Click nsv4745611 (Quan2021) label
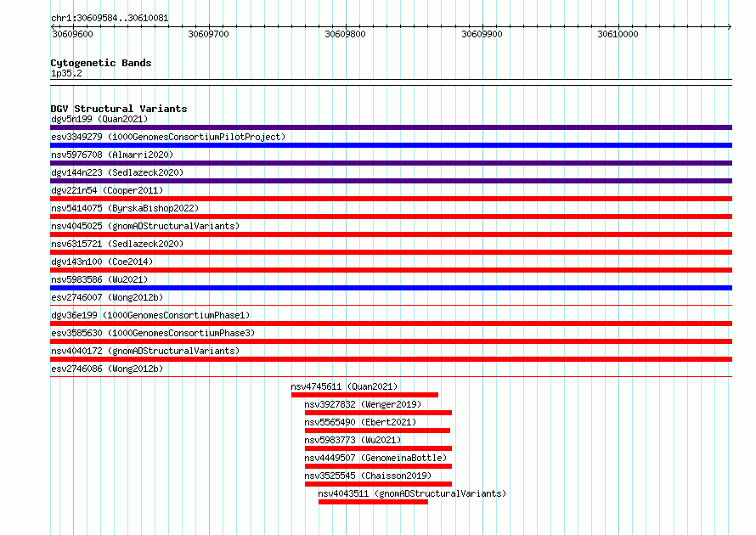This screenshot has height=535, width=756. tap(344, 386)
